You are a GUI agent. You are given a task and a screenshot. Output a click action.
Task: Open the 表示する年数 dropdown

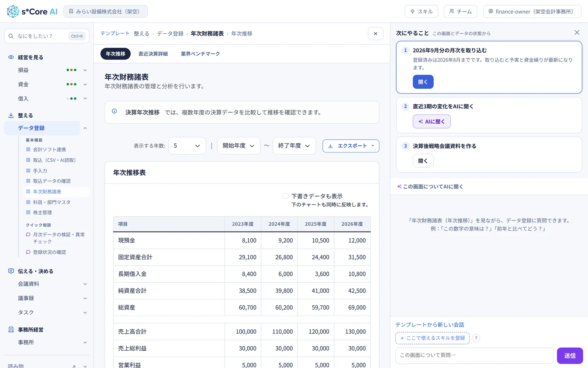tap(187, 146)
